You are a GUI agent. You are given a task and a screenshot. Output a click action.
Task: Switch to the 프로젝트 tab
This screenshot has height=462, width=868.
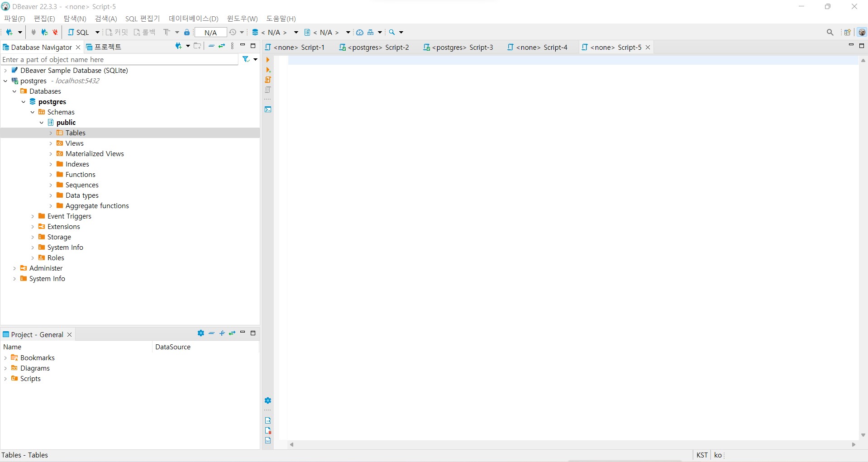point(104,47)
